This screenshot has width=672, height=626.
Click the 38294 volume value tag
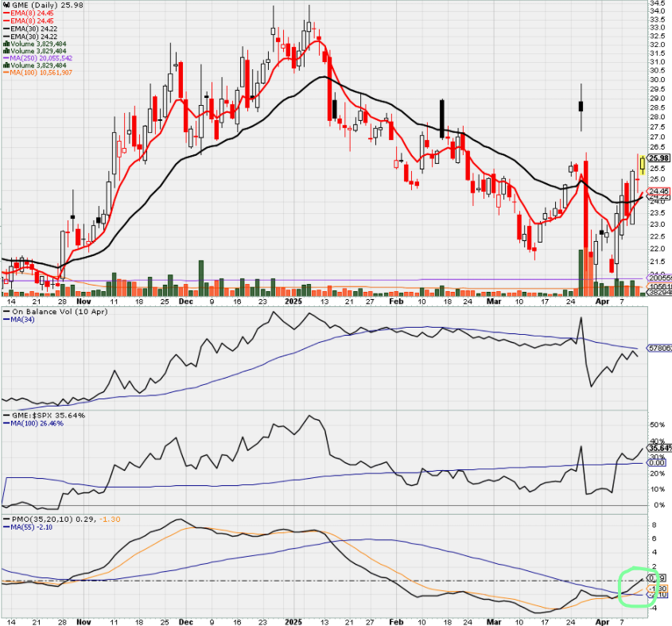[x=659, y=292]
